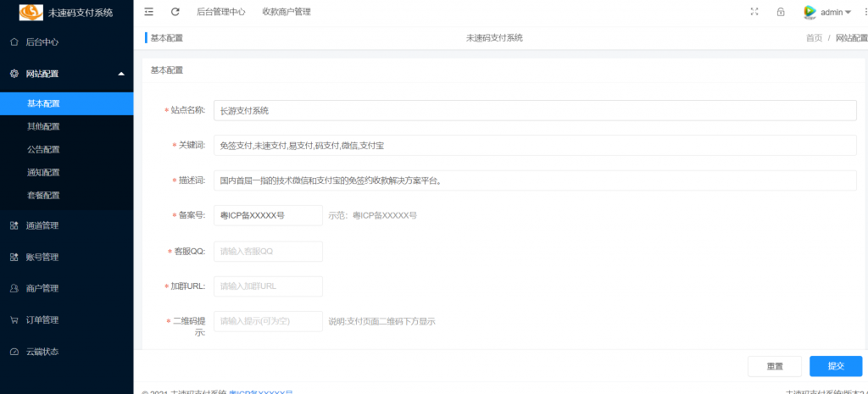Screen dimensions: 868x394
Task: Click the cart icon beside 订单管理
Action: coord(14,319)
